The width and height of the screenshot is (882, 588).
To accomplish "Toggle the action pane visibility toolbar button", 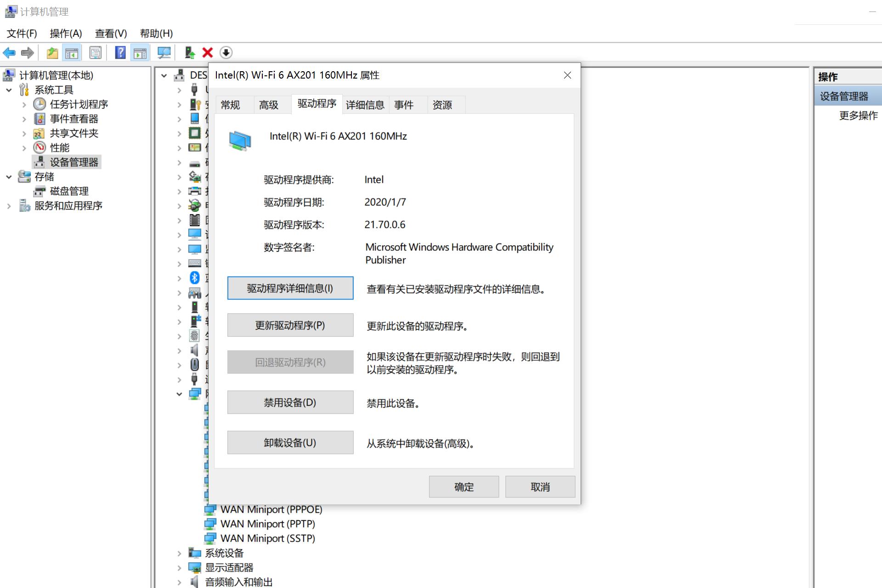I will pyautogui.click(x=140, y=52).
